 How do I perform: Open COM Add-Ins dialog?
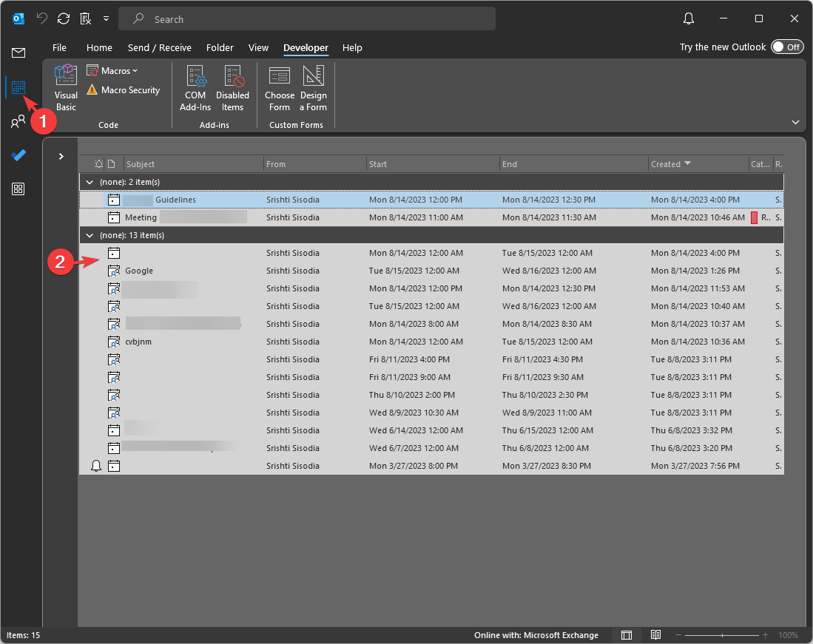[195, 87]
